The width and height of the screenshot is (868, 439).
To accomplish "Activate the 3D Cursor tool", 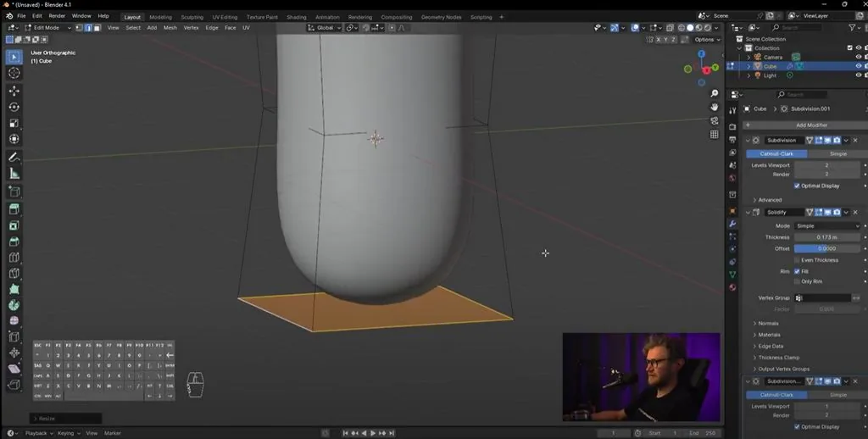I will tap(14, 73).
